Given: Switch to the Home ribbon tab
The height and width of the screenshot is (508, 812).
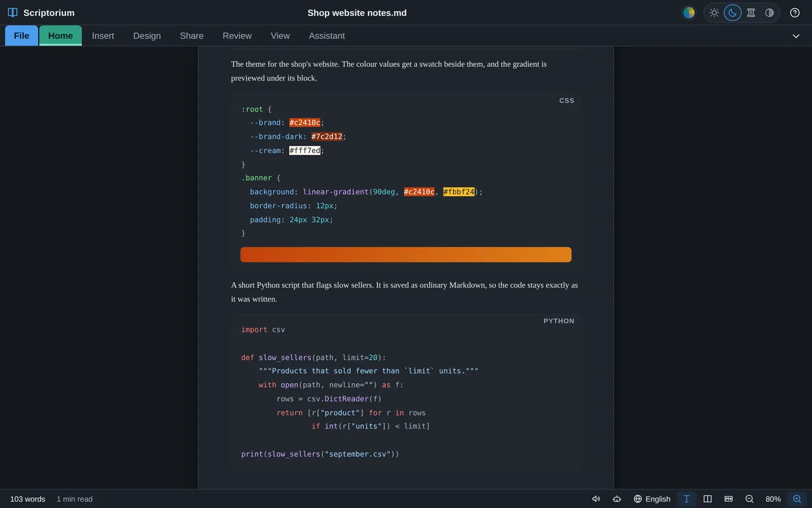Looking at the screenshot, I should click(60, 36).
